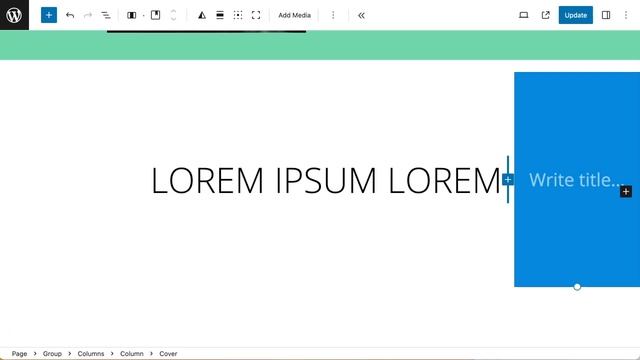The image size is (640, 360).
Task: Select parent Column block icon
Action: pos(131,15)
